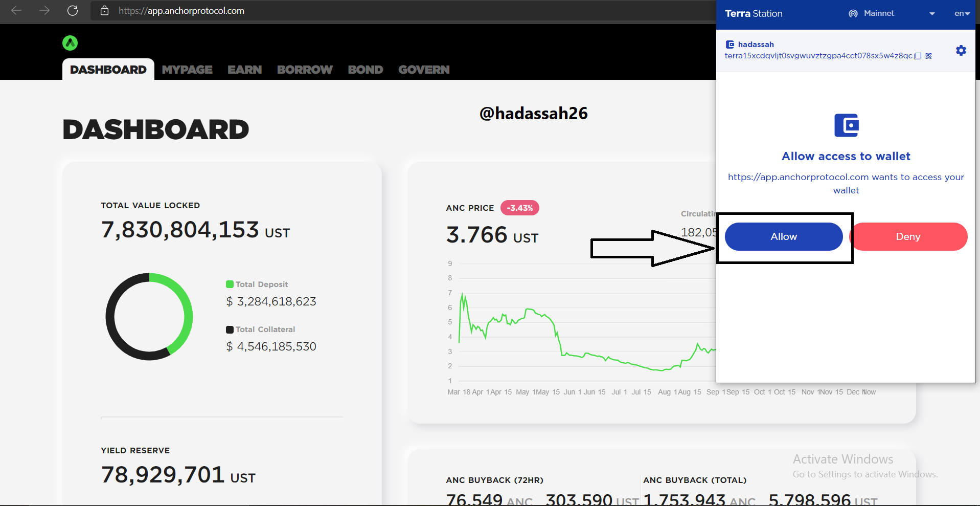Click the 3.766 UST price value
The height and width of the screenshot is (506, 980).
(492, 235)
